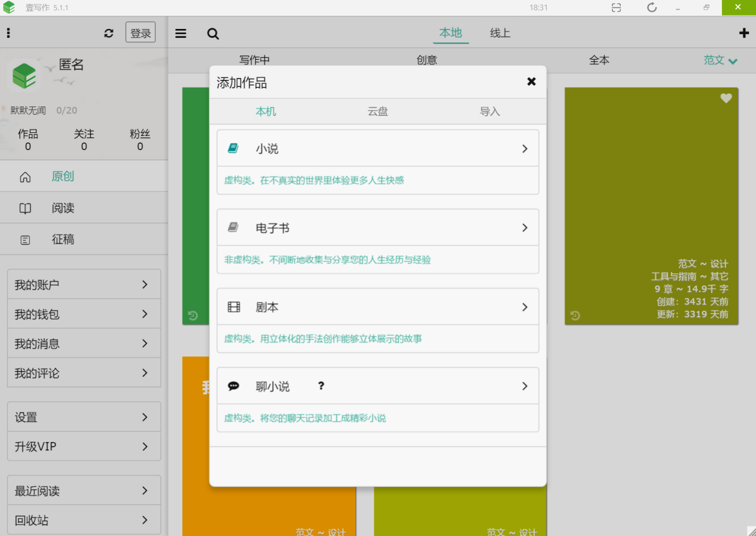Open 我的钱包 in the sidebar

pyautogui.click(x=84, y=314)
